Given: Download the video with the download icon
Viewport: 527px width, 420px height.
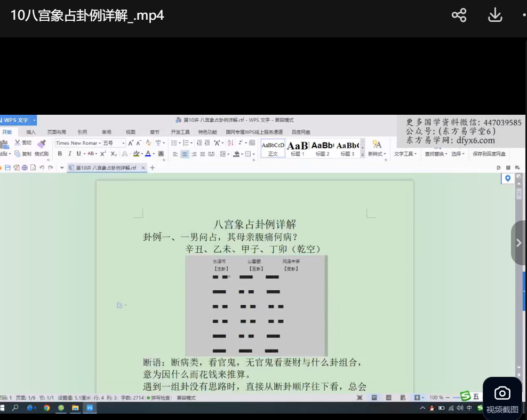Looking at the screenshot, I should (x=495, y=15).
